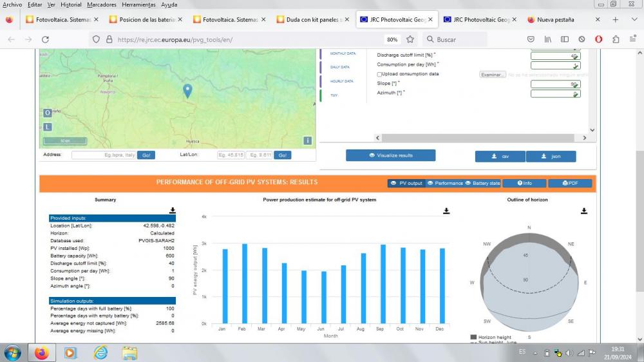
Task: Click the L map layer button
Action: 48,127
